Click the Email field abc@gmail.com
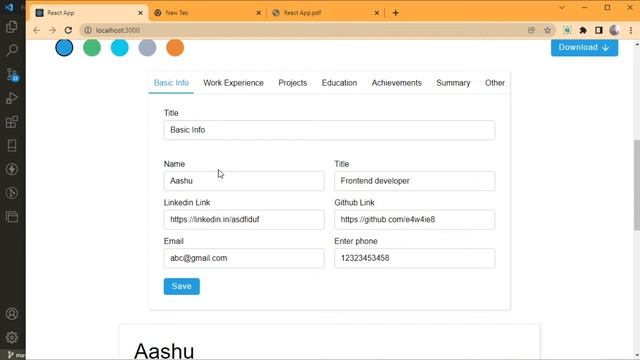Screen dimensions: 640x360 pos(244,258)
